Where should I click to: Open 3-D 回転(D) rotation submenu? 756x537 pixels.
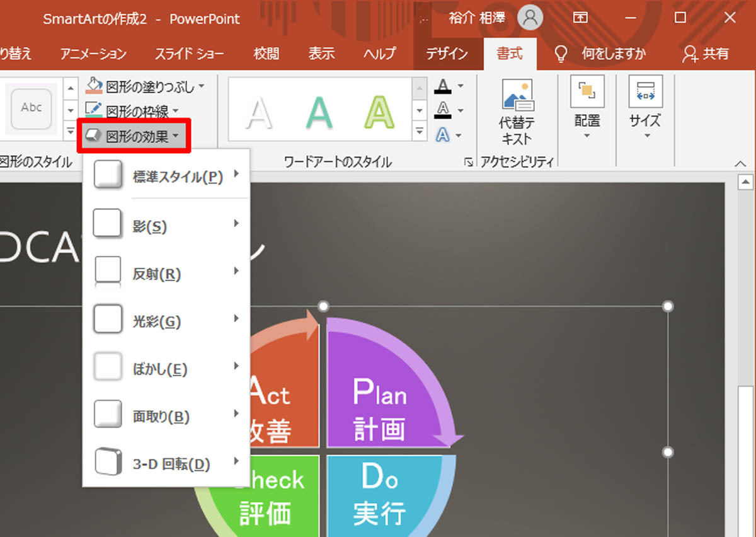point(166,463)
